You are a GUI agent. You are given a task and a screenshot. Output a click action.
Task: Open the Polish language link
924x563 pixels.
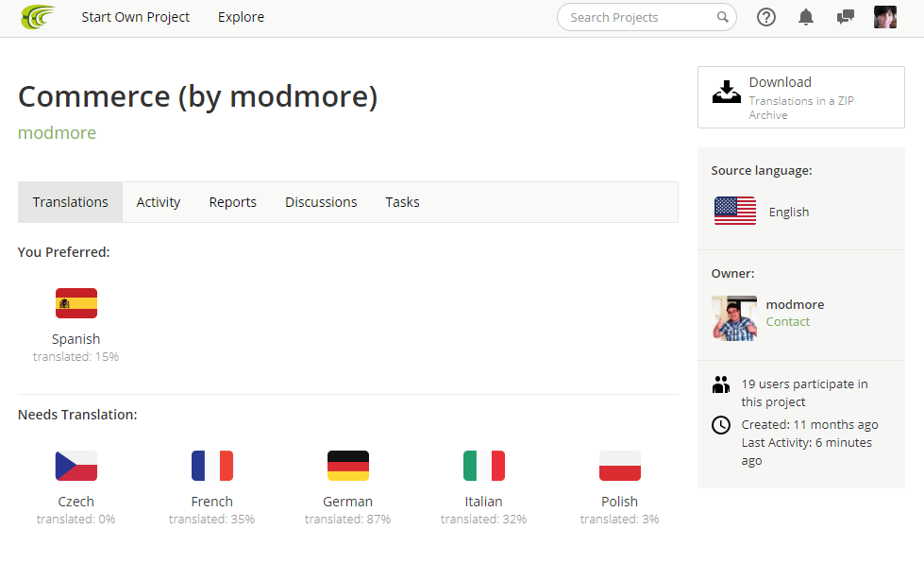(620, 502)
